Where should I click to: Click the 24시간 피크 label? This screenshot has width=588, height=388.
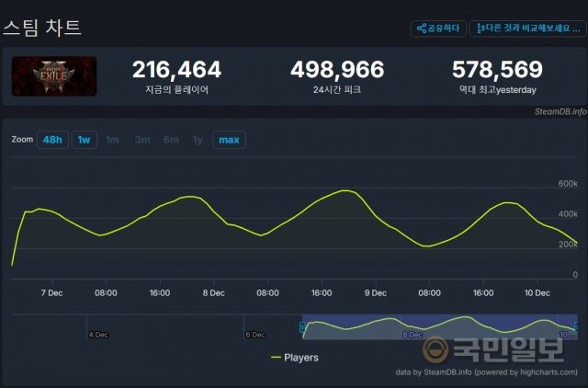[337, 90]
